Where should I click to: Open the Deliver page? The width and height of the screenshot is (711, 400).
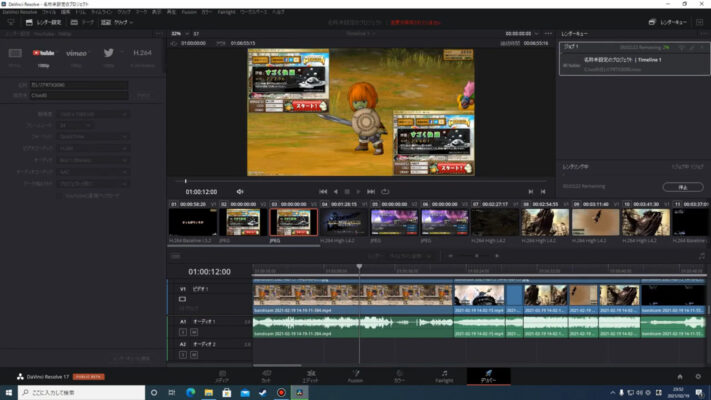(x=488, y=376)
